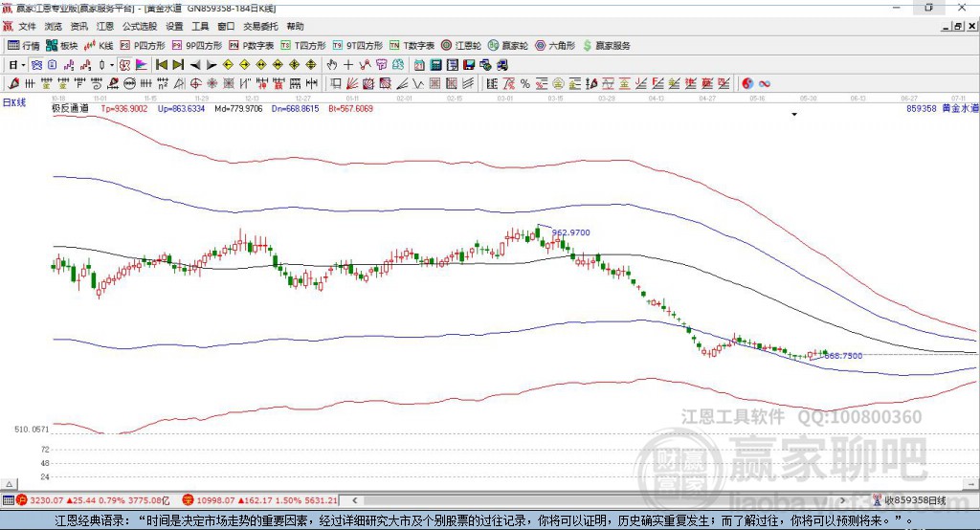Move right with black right-arrow icon
Image resolution: width=980 pixels, height=530 pixels.
pyautogui.click(x=212, y=65)
